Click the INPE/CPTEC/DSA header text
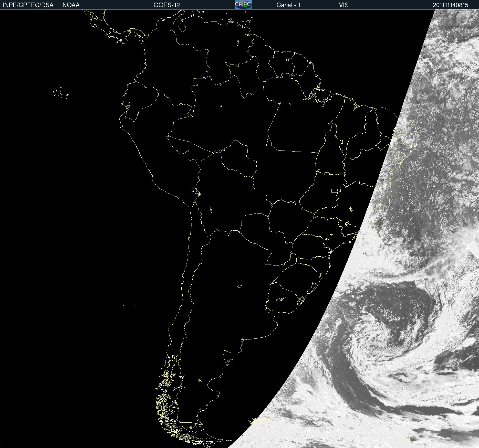 (28, 5)
